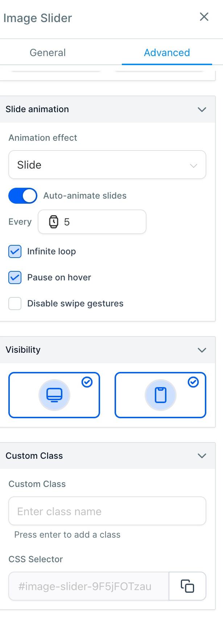Switch to the General tab

pyautogui.click(x=48, y=52)
